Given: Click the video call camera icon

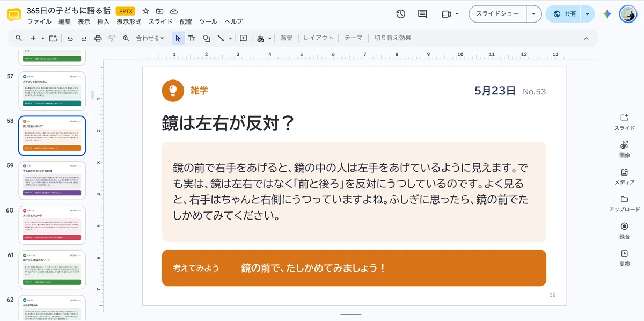Looking at the screenshot, I should [446, 14].
